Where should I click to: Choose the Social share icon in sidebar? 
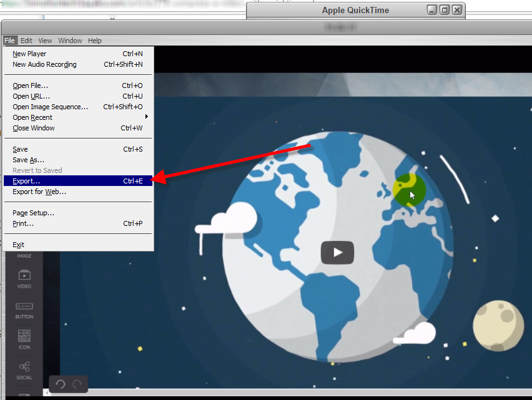pos(24,368)
